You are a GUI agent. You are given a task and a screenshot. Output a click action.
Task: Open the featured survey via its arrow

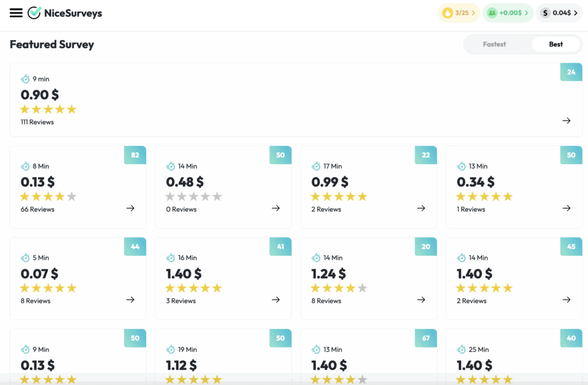point(566,121)
